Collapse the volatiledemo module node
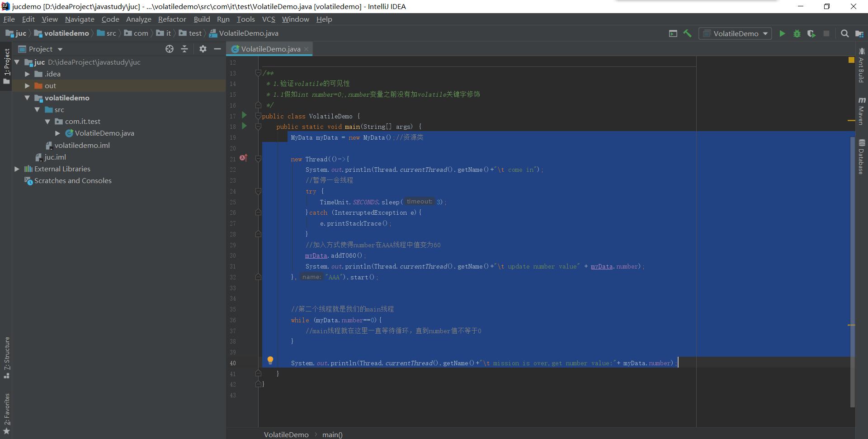 (x=27, y=98)
